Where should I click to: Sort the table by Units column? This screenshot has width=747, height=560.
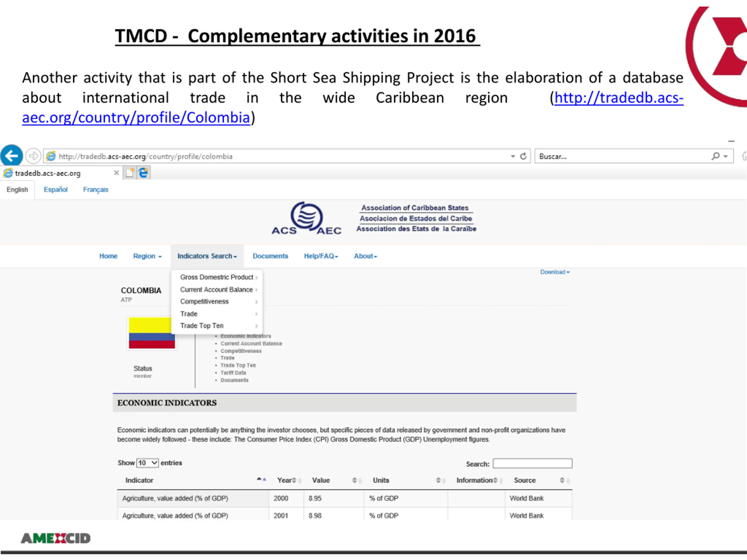pos(406,480)
